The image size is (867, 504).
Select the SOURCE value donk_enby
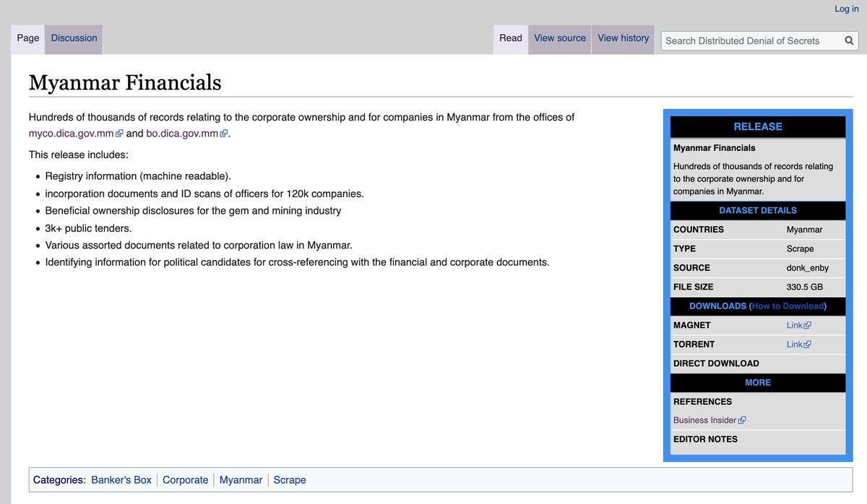pyautogui.click(x=807, y=268)
